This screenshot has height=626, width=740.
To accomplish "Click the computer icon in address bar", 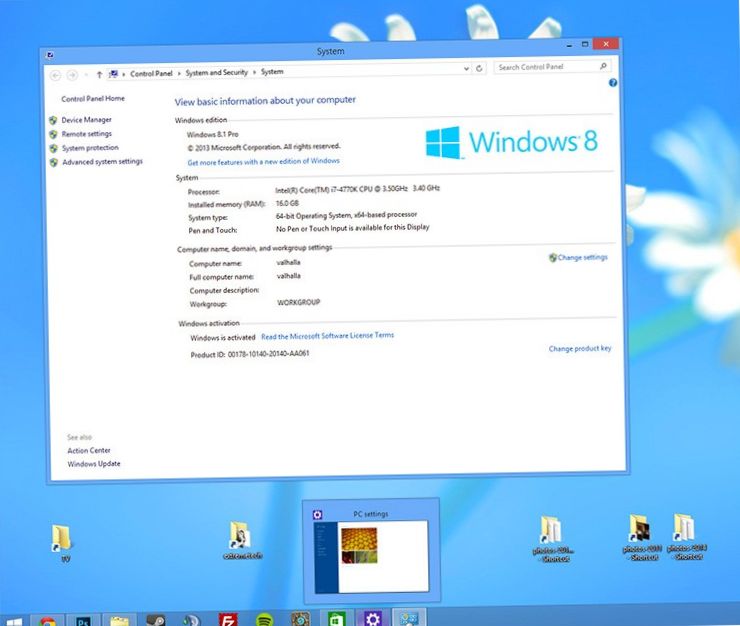I will (113, 74).
